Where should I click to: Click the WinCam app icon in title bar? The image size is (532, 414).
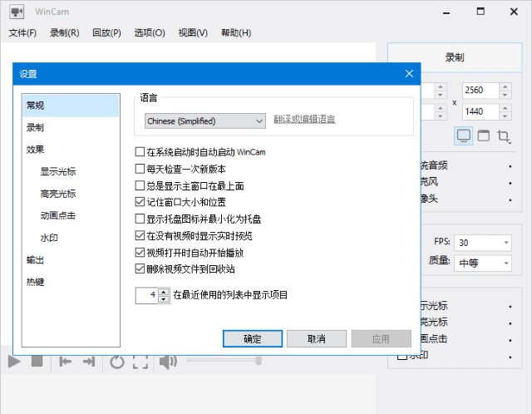(x=16, y=12)
